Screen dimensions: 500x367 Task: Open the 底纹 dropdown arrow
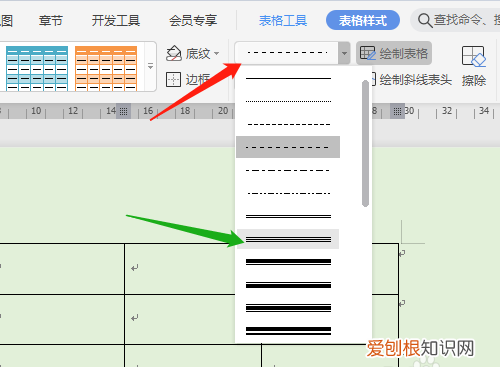coord(217,53)
